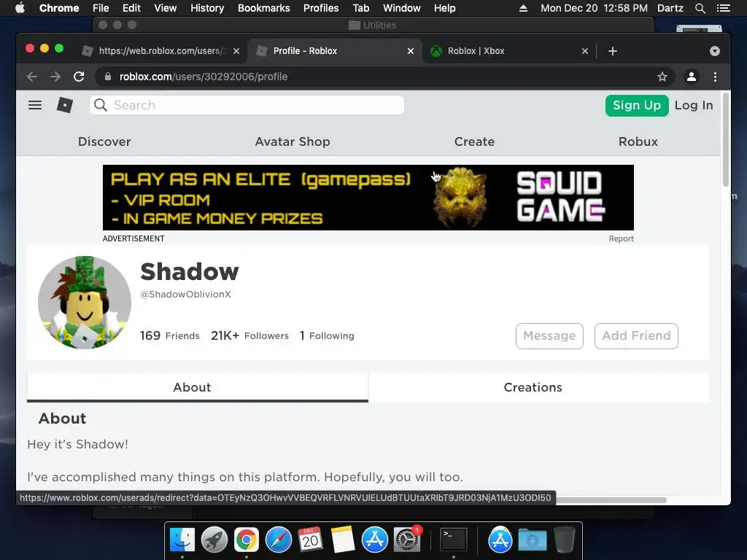Click Shadow's avatar profile picture
This screenshot has height=560, width=747.
85,303
